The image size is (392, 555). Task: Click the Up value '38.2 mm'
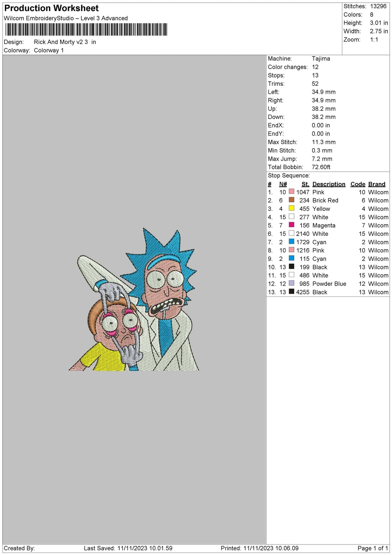coord(324,109)
